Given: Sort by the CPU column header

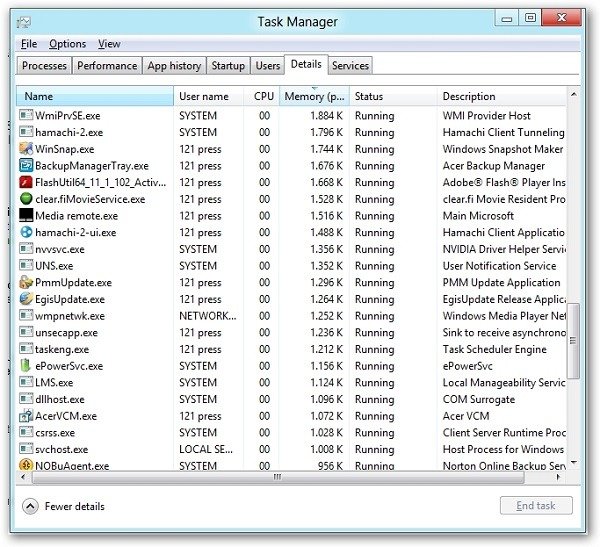Looking at the screenshot, I should click(262, 96).
